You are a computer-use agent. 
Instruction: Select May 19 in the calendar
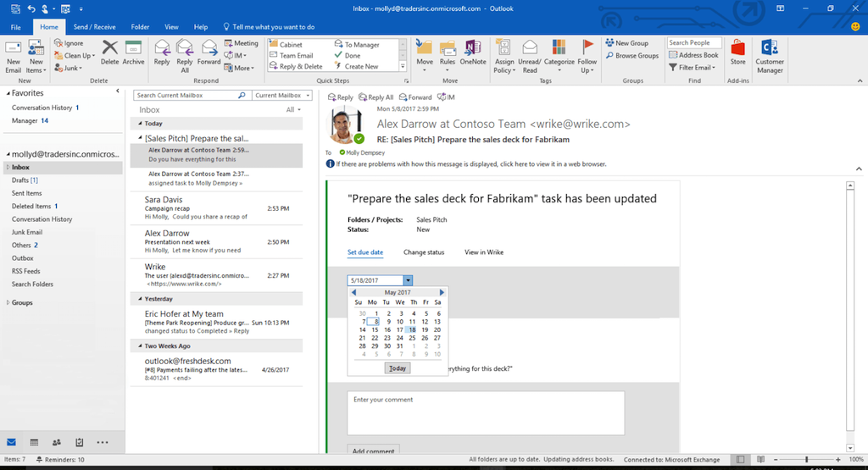(x=425, y=329)
